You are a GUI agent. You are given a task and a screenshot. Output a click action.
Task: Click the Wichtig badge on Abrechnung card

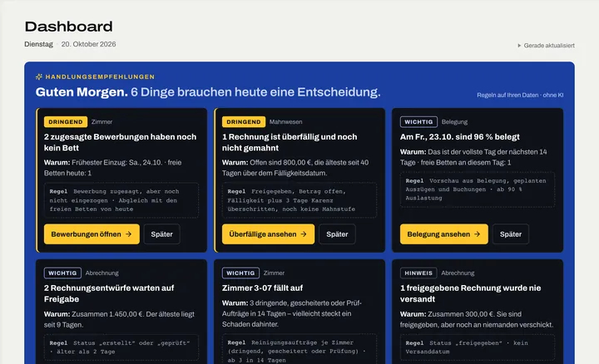pyautogui.click(x=62, y=273)
